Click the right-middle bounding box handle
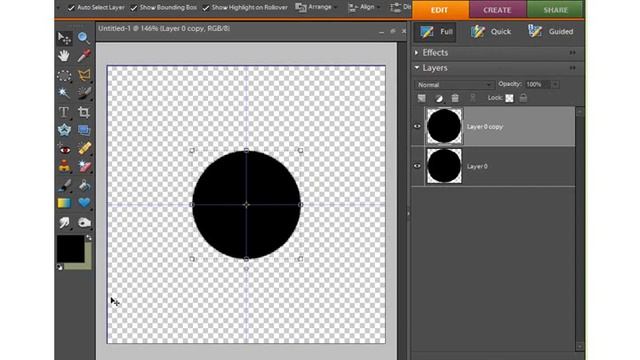Viewport: 640px width, 360px height. pos(301,204)
